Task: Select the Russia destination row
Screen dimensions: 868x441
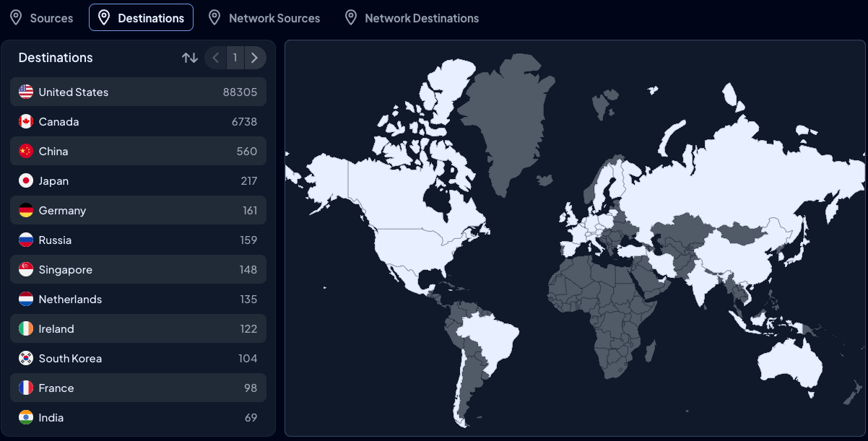Action: point(138,240)
